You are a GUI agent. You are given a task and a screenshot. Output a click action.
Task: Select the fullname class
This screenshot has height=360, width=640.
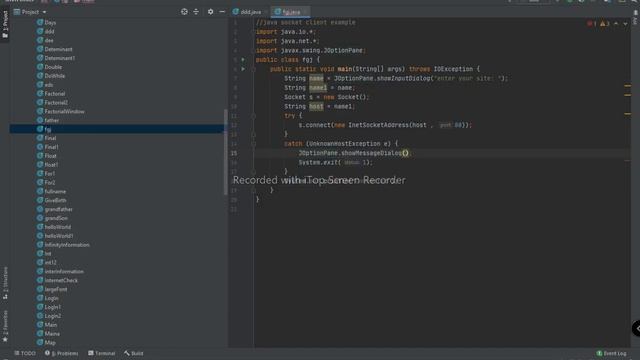[51, 191]
